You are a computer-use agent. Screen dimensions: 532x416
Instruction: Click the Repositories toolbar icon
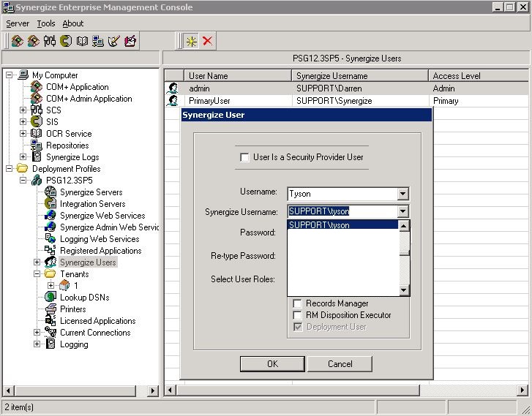click(98, 41)
